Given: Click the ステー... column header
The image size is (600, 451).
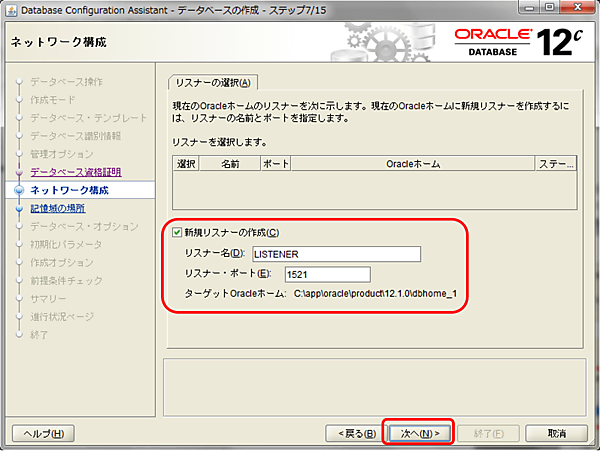Looking at the screenshot, I should click(556, 163).
